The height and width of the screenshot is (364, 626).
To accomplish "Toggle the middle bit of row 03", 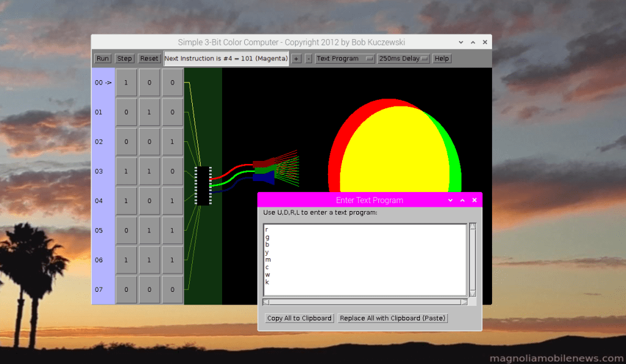I will click(149, 172).
